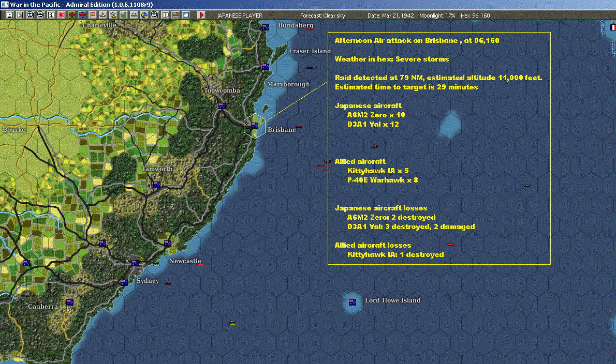
Task: Click the Bourke town label
Action: [14, 130]
